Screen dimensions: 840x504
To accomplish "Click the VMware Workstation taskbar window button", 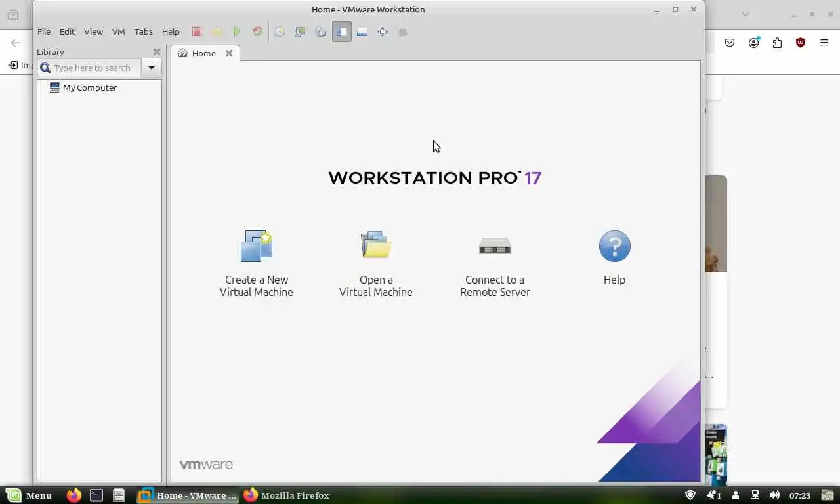I will pyautogui.click(x=188, y=495).
